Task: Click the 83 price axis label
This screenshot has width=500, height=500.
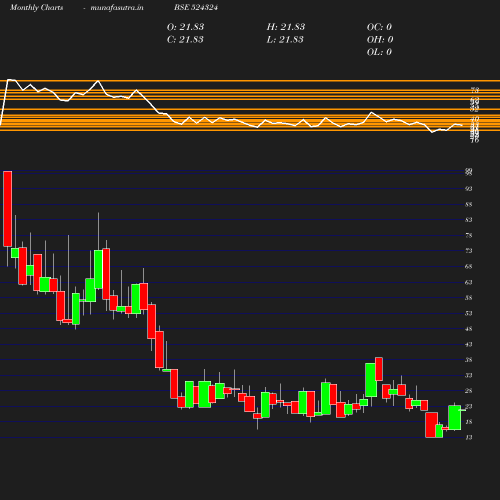Action: (x=469, y=220)
